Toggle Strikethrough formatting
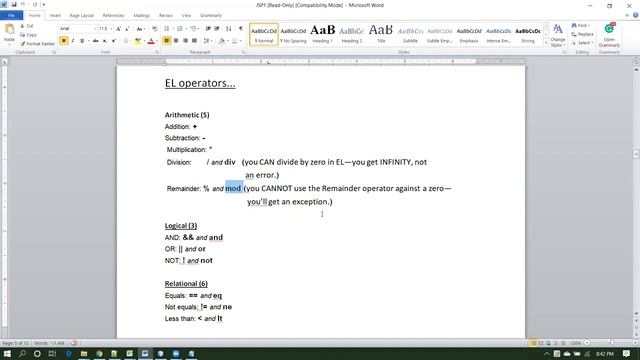Screen dimensions: 640x360 click(96, 41)
